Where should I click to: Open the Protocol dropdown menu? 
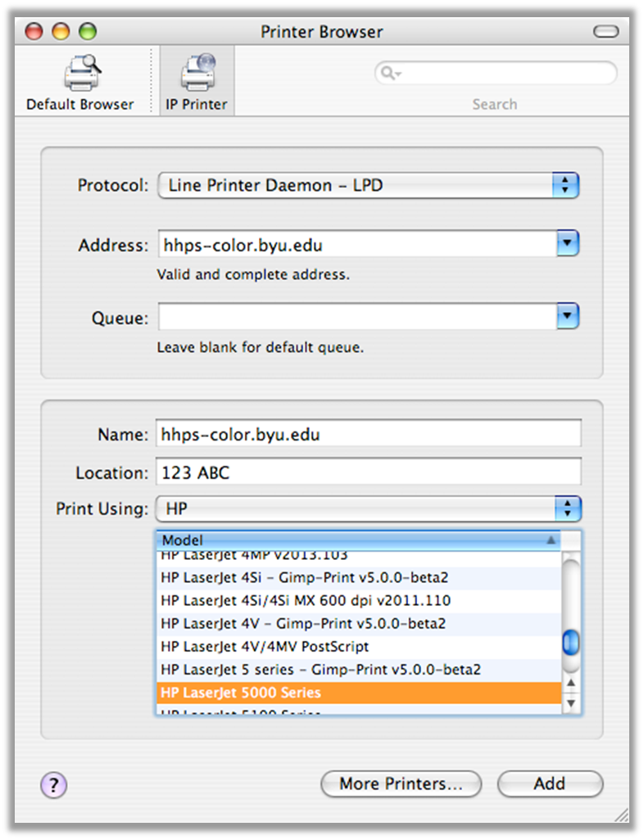click(566, 185)
